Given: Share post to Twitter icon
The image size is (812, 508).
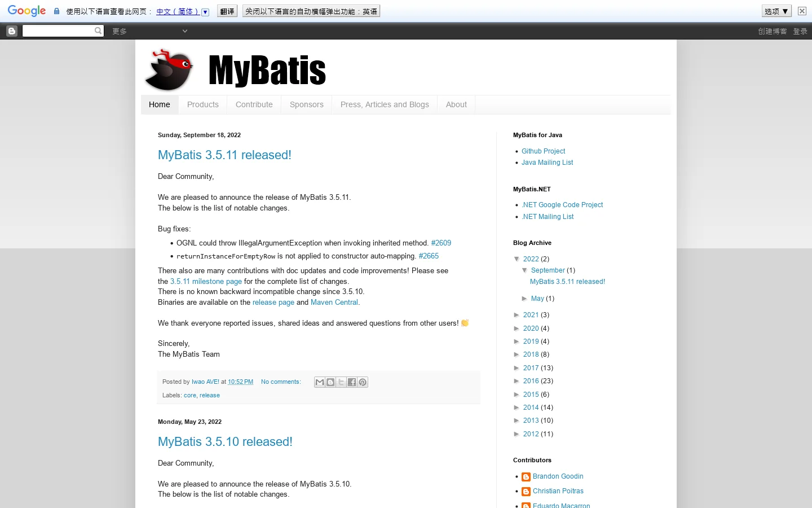Looking at the screenshot, I should [x=341, y=382].
